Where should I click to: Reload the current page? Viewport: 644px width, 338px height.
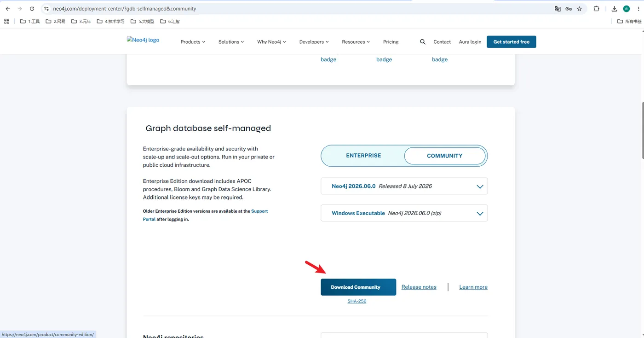click(32, 9)
